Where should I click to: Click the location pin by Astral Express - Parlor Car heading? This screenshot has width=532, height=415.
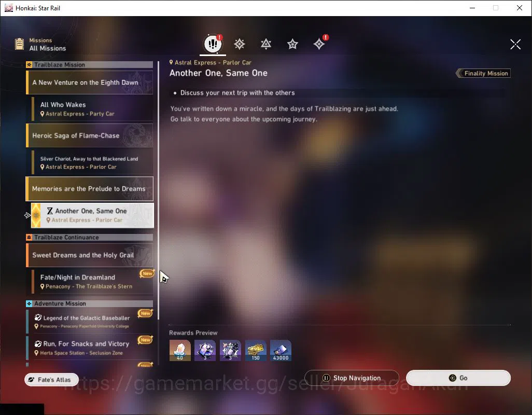coord(171,62)
